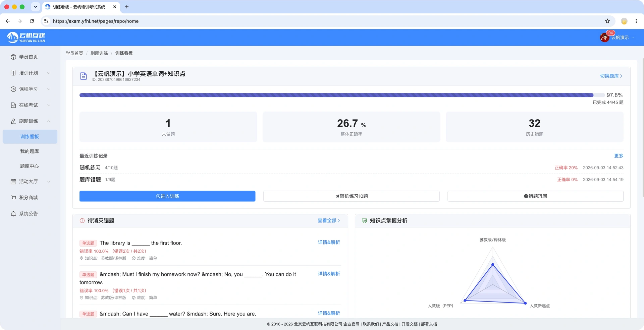This screenshot has height=330, width=644.
Task: Open the 云帆演示 user dropdown
Action: (x=623, y=38)
